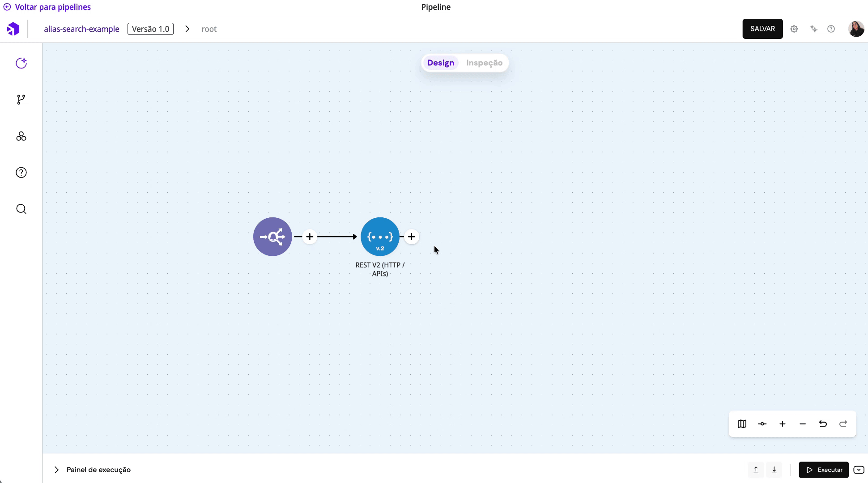The image size is (868, 483).
Task: Click the zoom in plus control
Action: [783, 424]
